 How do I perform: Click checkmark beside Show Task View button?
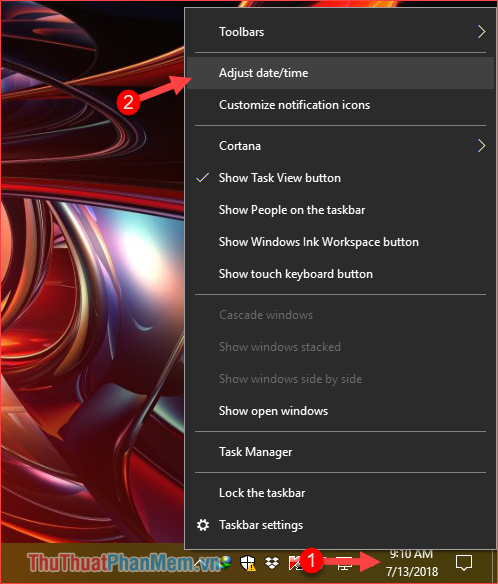tap(203, 178)
